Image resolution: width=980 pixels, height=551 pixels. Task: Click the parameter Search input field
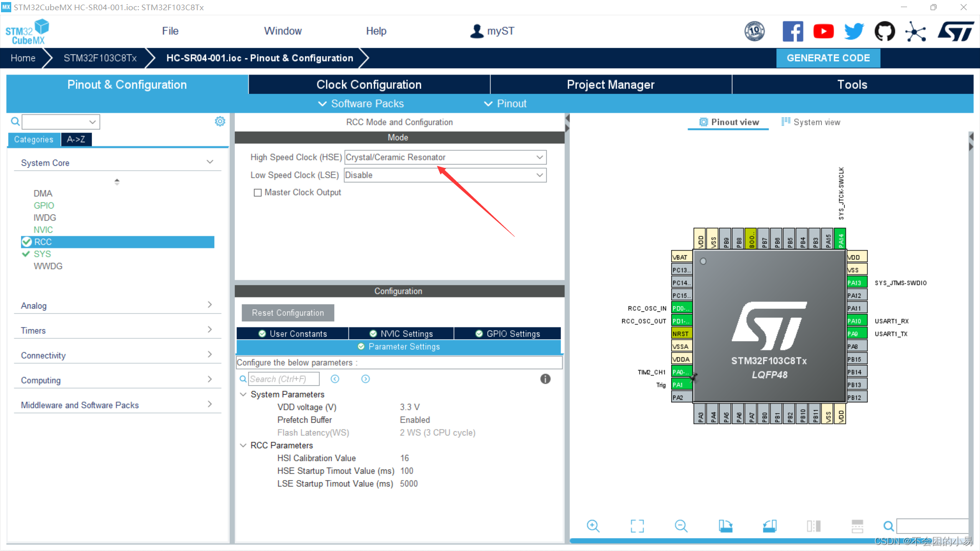click(283, 379)
